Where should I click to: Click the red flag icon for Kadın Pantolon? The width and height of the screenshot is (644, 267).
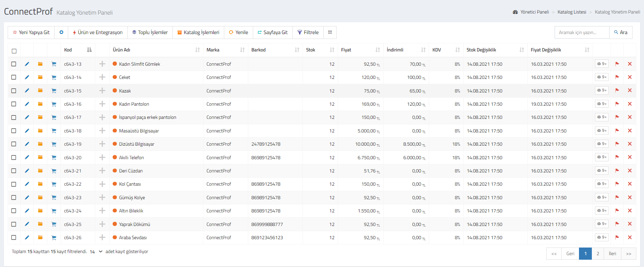point(617,104)
